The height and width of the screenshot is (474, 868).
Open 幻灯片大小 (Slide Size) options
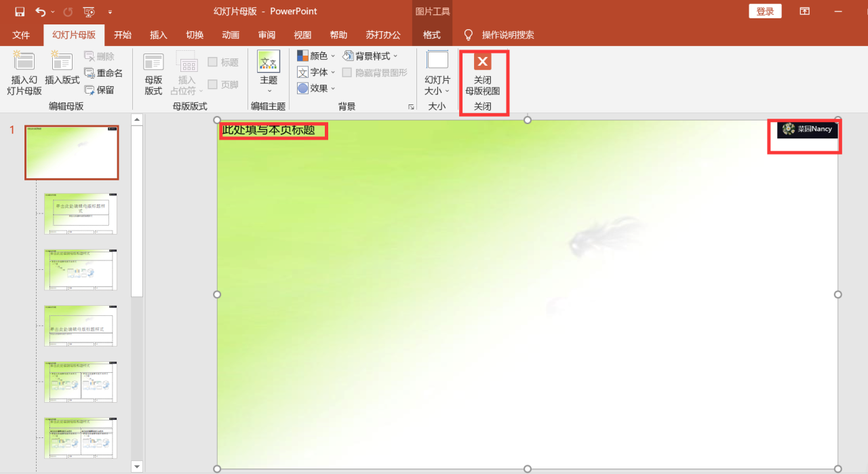tap(437, 73)
